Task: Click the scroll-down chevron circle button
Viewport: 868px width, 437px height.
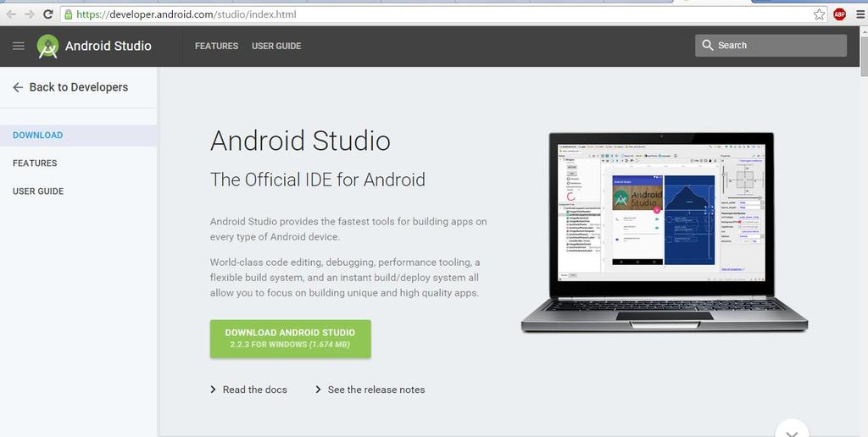Action: tap(793, 429)
